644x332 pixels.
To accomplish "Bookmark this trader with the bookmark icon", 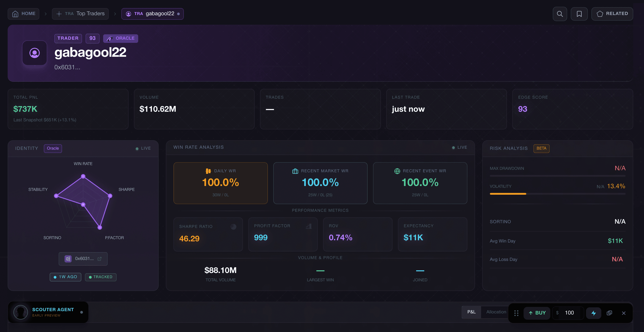I will 579,14.
